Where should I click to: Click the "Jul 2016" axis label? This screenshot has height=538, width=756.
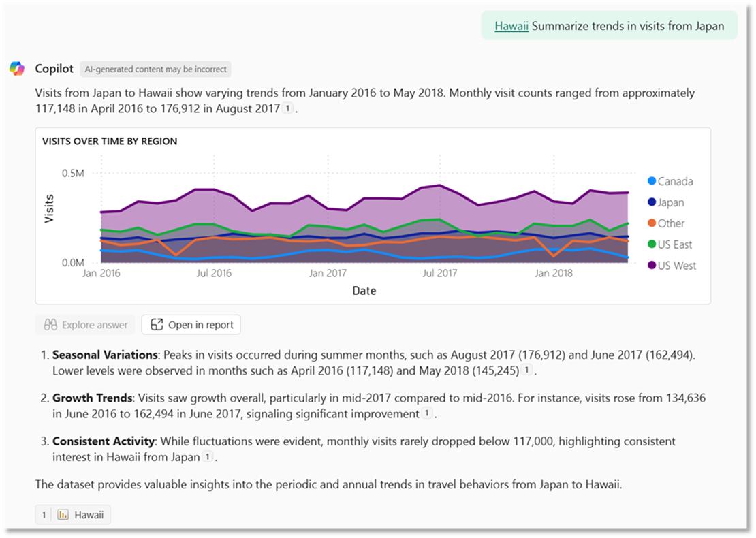pos(214,273)
